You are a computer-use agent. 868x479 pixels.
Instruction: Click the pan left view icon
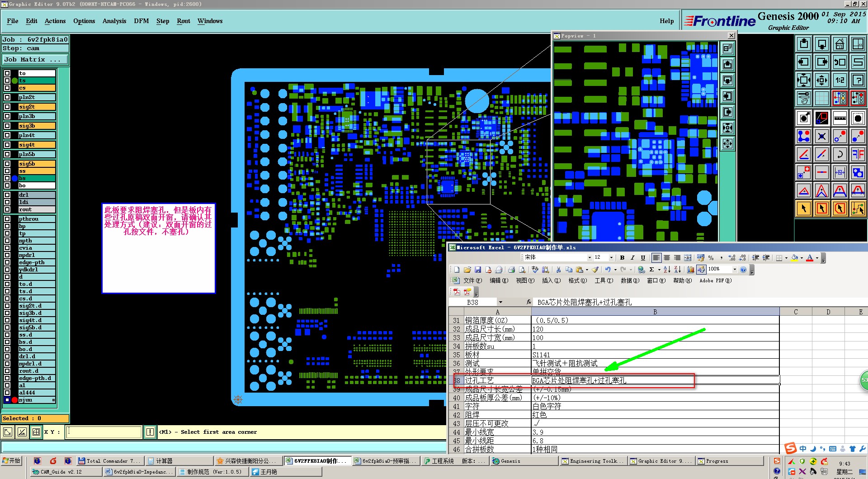point(804,62)
